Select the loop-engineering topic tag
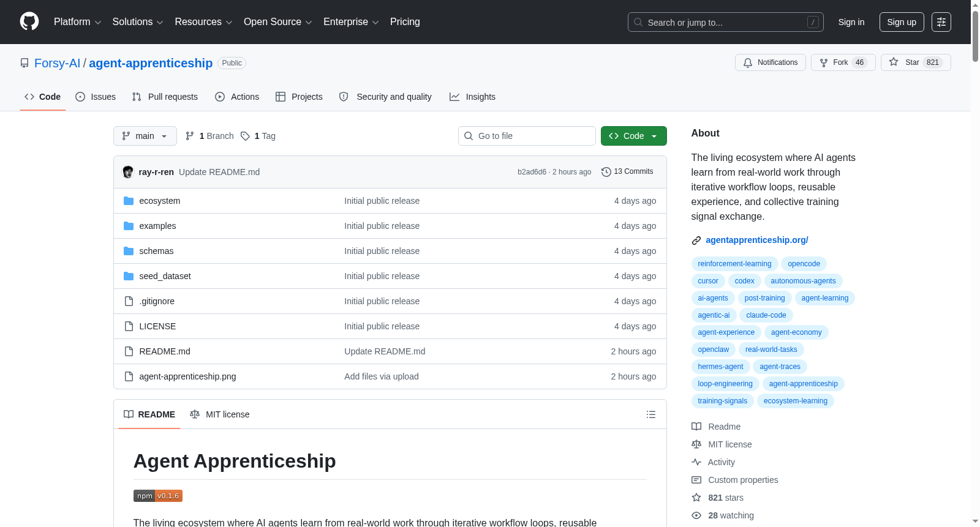This screenshot has width=980, height=527. click(725, 384)
